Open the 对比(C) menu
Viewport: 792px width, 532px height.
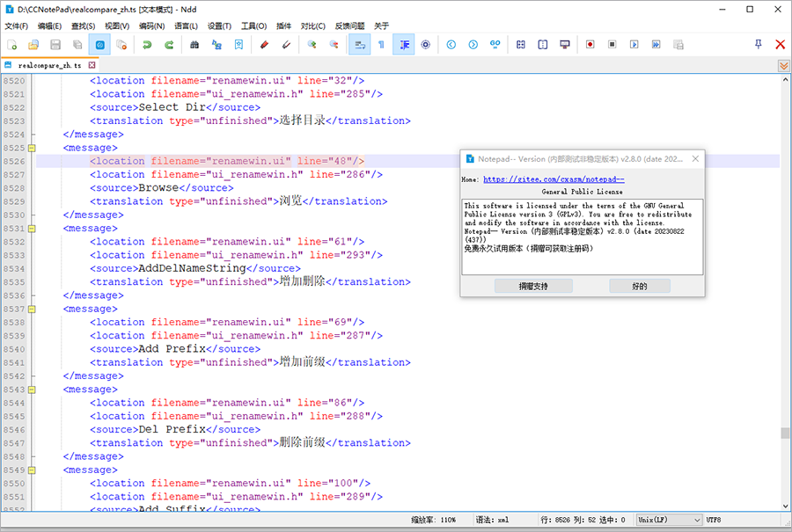(312, 26)
